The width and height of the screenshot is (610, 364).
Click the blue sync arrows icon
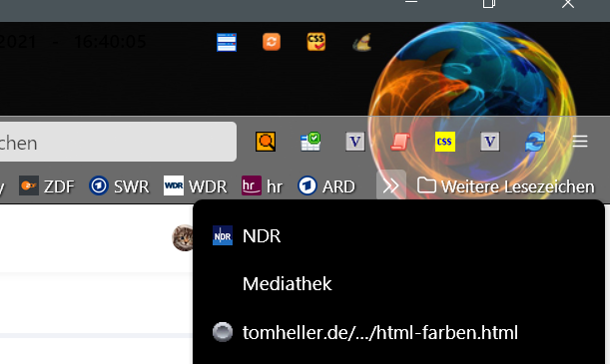tap(535, 142)
